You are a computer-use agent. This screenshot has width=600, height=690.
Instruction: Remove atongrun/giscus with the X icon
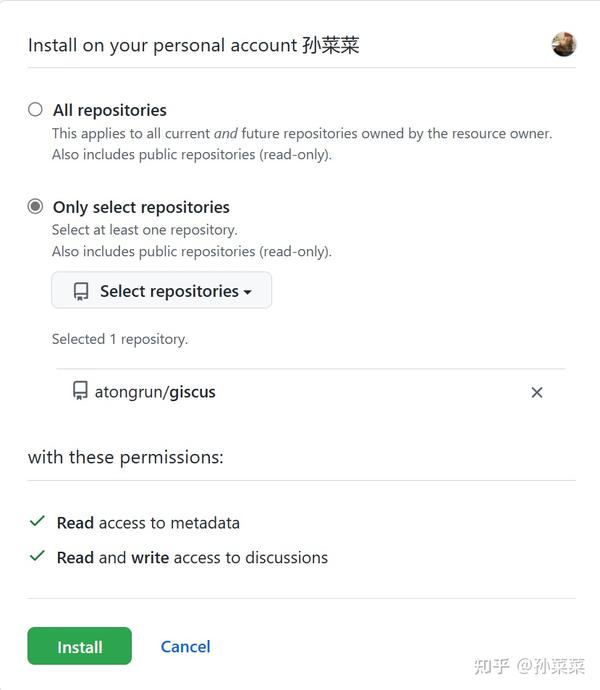point(537,392)
